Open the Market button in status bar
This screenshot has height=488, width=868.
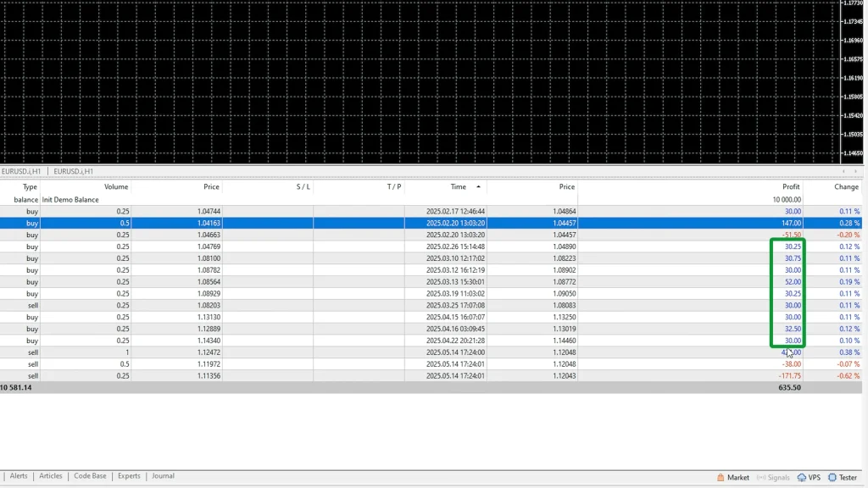pyautogui.click(x=733, y=477)
